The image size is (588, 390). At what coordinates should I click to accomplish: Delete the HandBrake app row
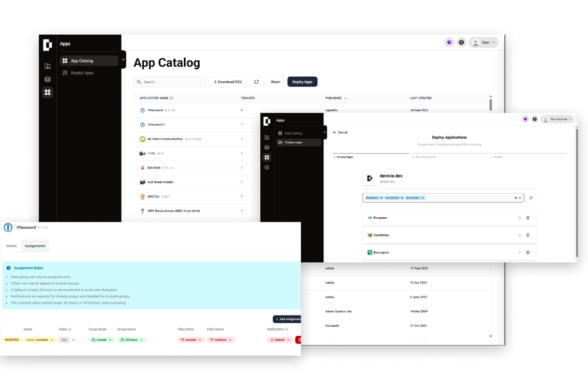pos(528,235)
